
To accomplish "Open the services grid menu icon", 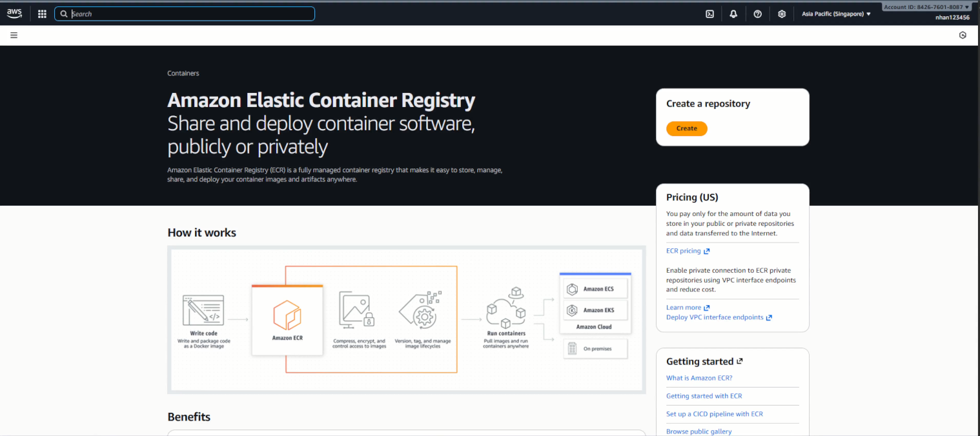I will (42, 14).
